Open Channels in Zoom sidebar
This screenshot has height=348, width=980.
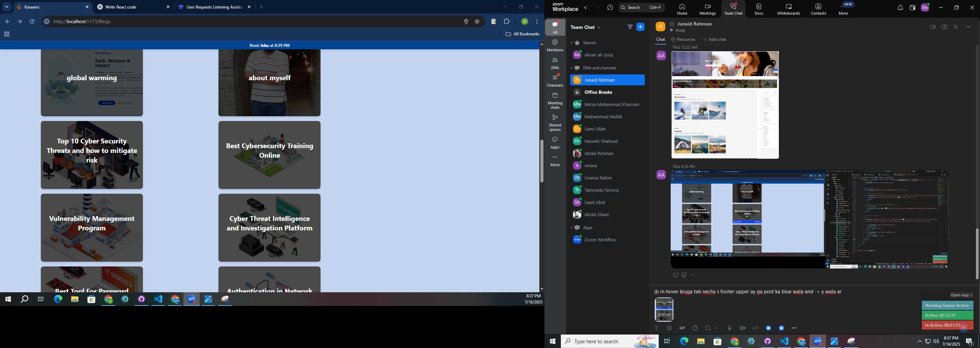point(555,81)
